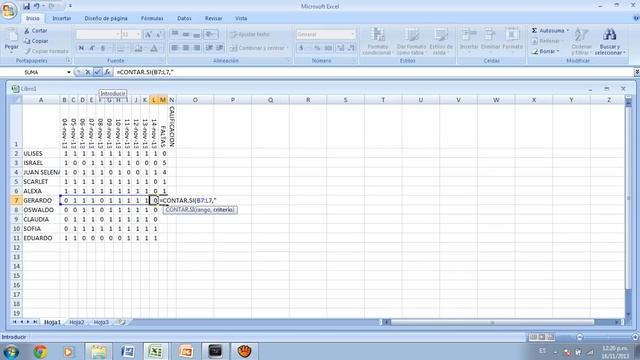Click Ajustar texto button
Viewport: 640px width, 360px height.
(250, 34)
